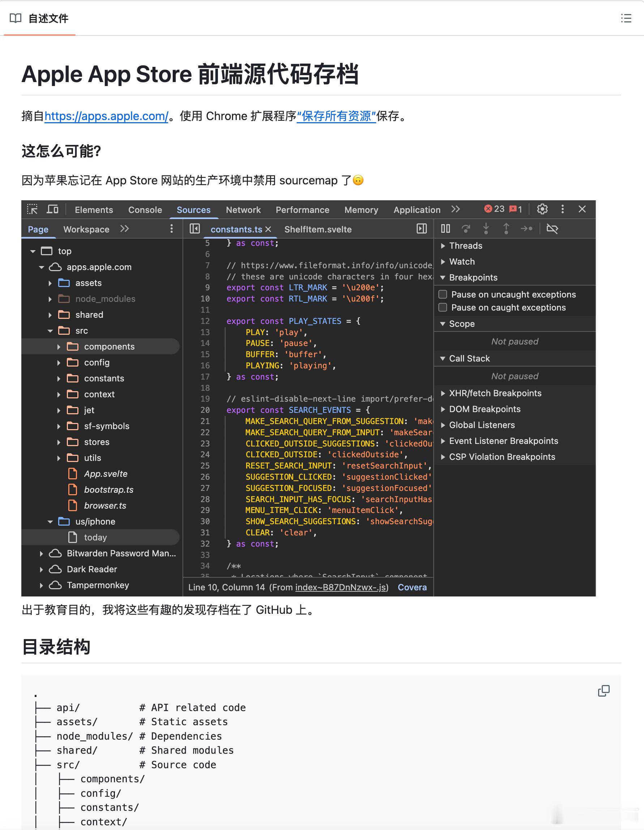Toggle the device toolbar icon
Viewport: 644px width, 830px height.
(52, 209)
